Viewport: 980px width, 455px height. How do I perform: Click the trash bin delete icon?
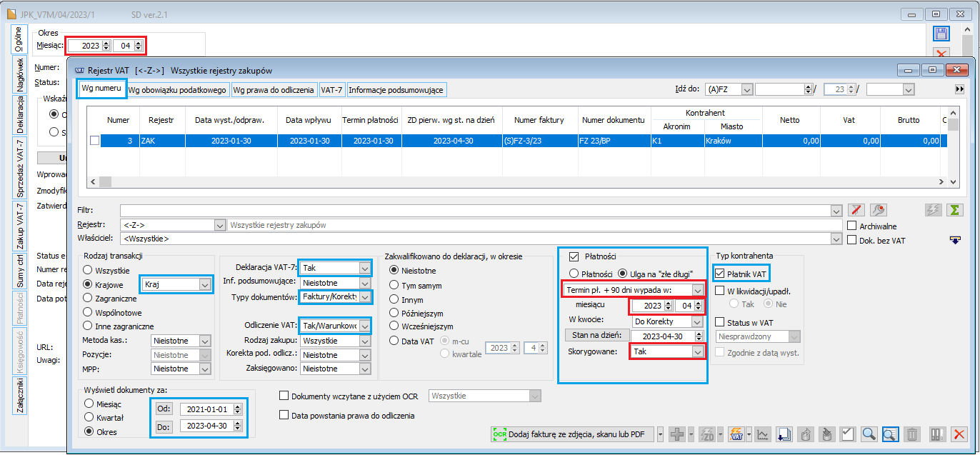(912, 434)
